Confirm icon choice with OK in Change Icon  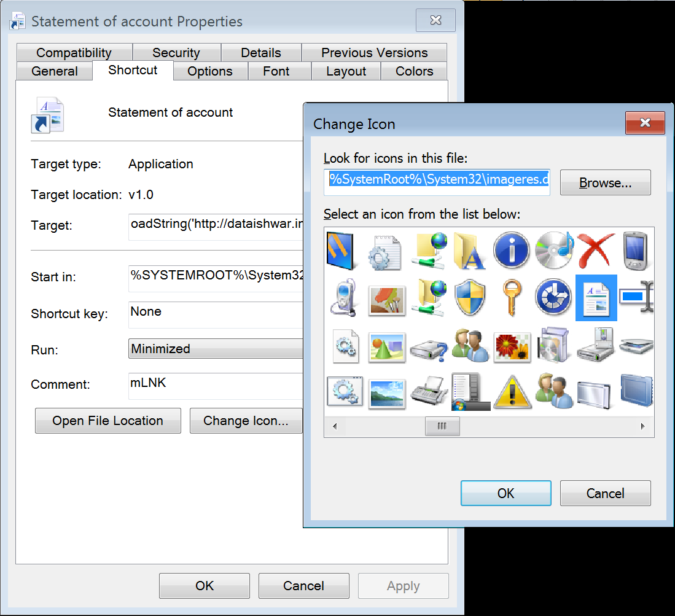pyautogui.click(x=506, y=493)
